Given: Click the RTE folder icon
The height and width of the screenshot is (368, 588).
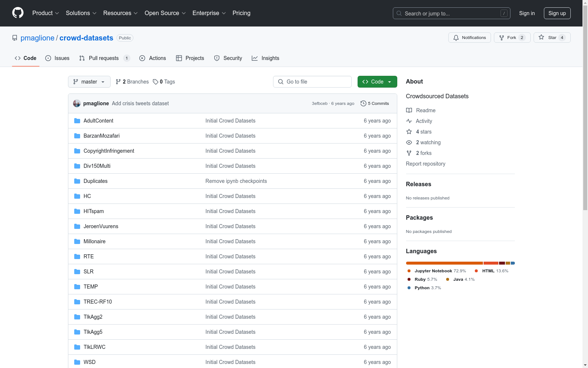Looking at the screenshot, I should pos(77,256).
